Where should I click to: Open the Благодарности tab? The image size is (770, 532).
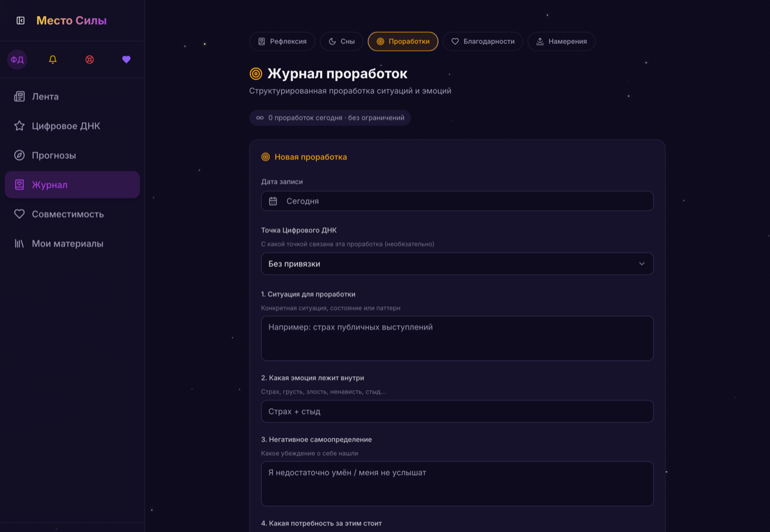tap(483, 41)
